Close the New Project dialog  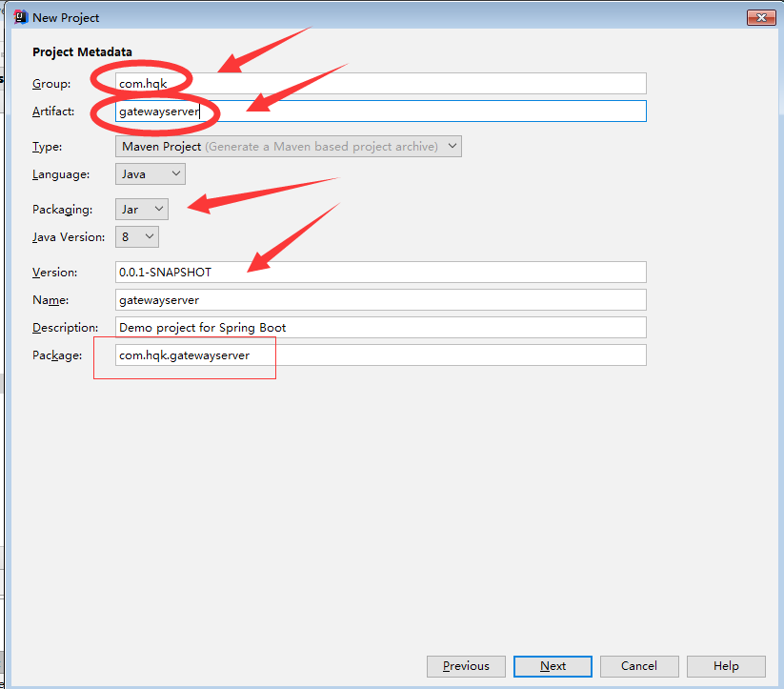(x=760, y=17)
